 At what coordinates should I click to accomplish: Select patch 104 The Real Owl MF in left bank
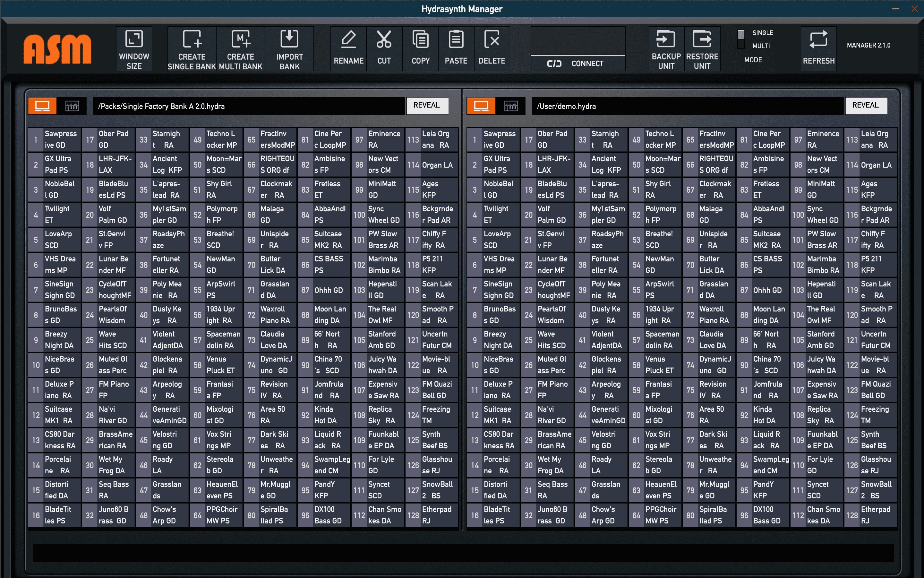pos(378,315)
